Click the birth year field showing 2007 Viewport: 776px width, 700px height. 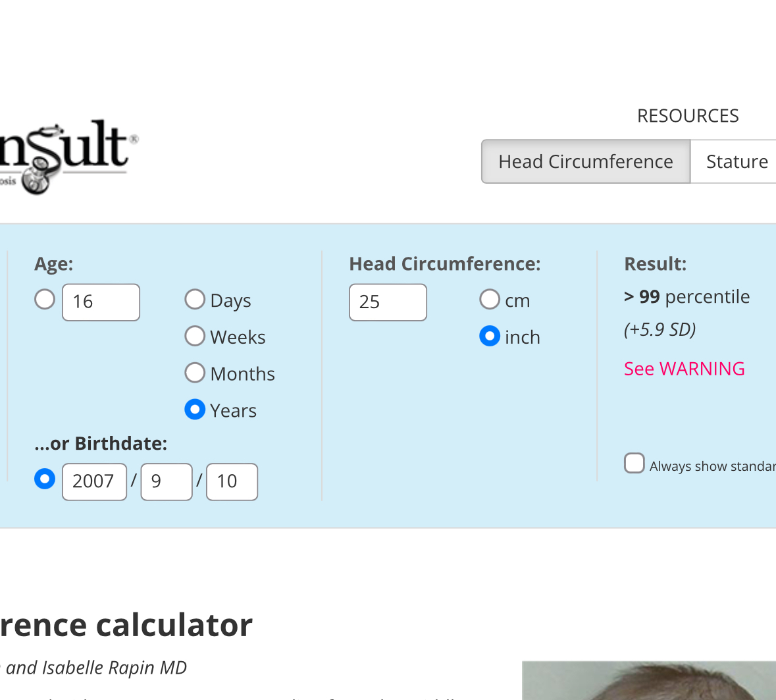[95, 481]
